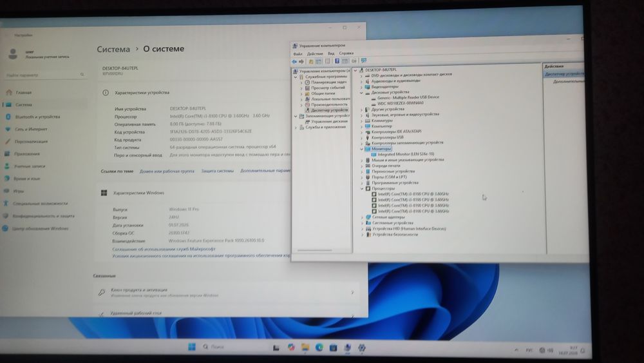Open Управление дисками in left tree
The image size is (644, 363).
(x=329, y=121)
